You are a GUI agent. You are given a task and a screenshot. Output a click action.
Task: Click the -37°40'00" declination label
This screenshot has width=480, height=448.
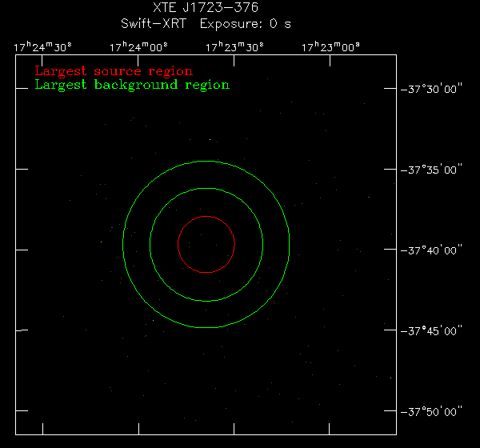coord(431,250)
